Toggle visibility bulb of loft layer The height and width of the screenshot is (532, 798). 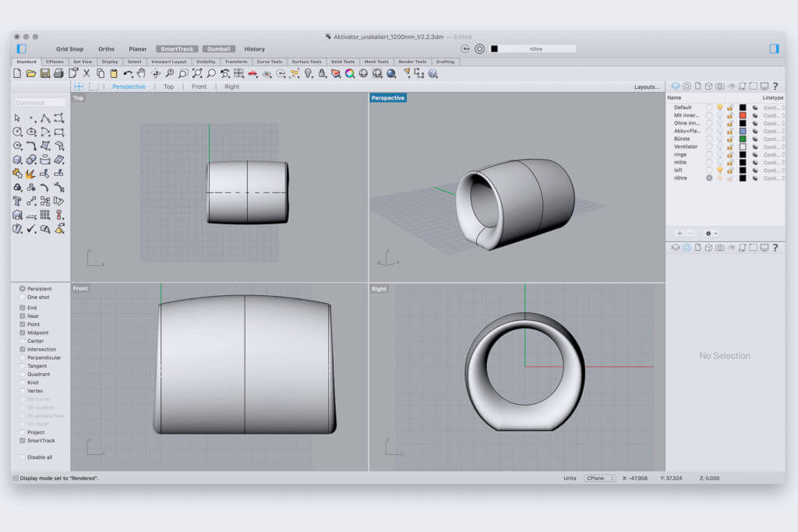719,171
